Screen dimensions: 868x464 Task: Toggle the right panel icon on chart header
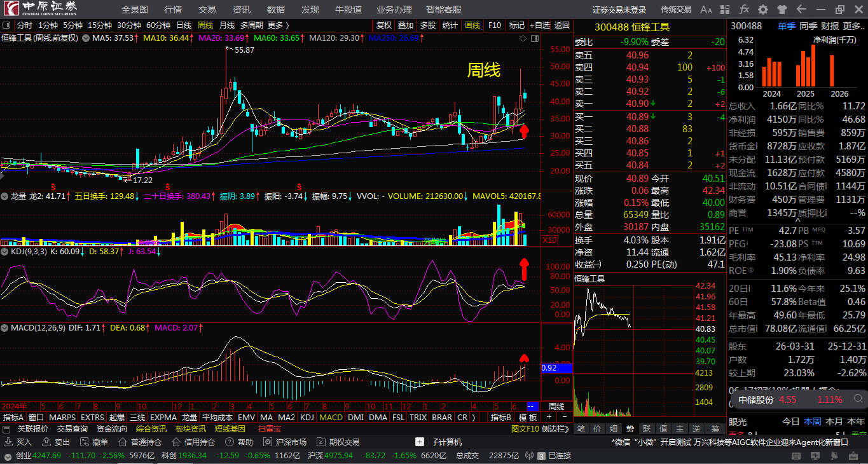535,38
